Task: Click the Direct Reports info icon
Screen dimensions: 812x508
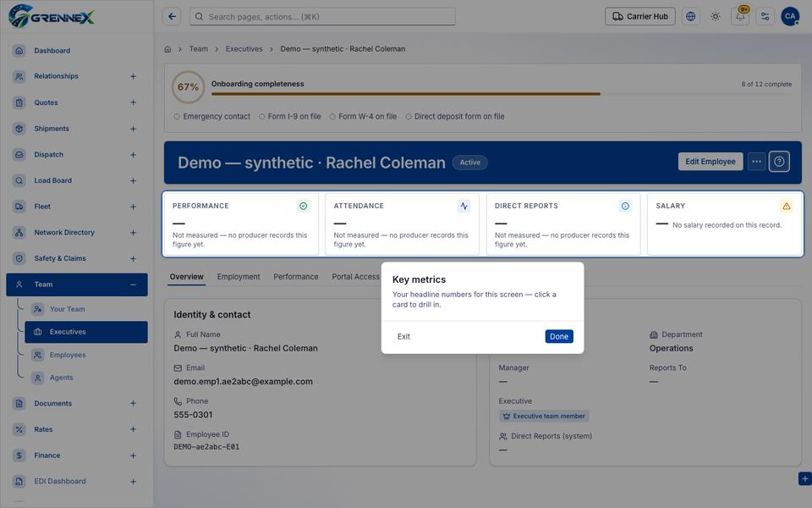Action: tap(625, 206)
